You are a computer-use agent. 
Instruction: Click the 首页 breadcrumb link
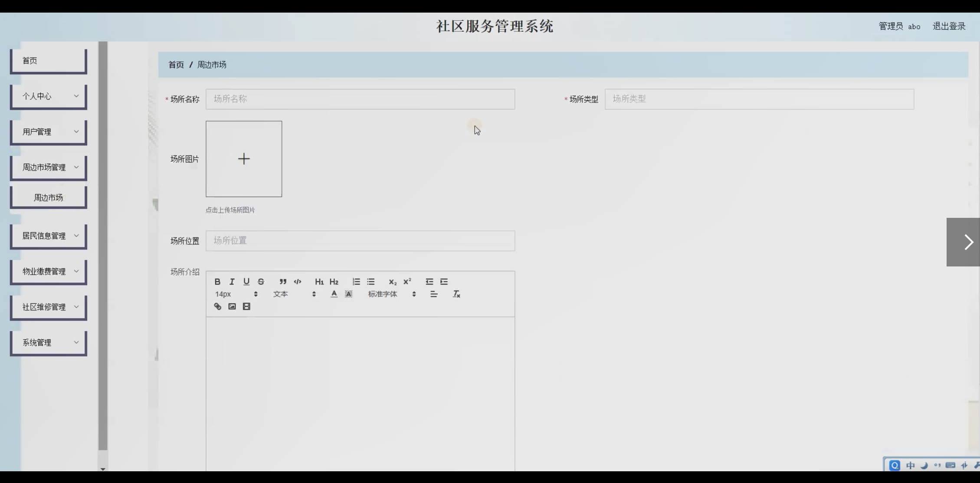click(x=176, y=65)
